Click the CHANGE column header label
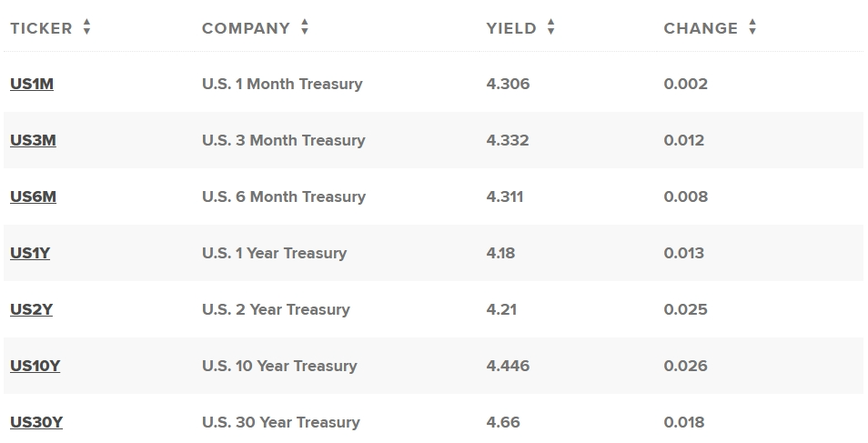 701,28
